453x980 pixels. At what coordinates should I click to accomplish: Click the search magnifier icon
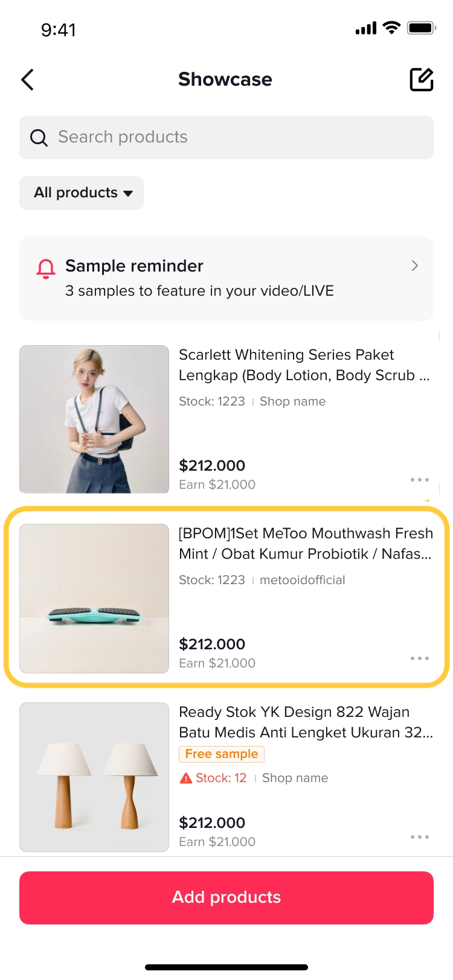point(39,138)
